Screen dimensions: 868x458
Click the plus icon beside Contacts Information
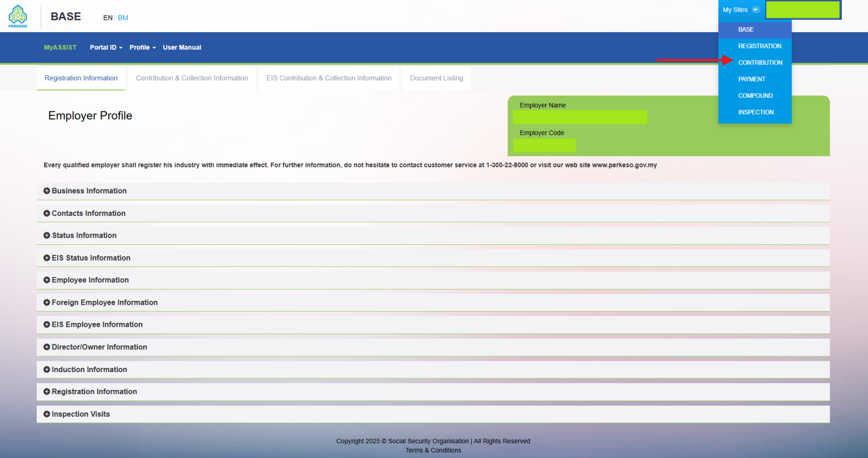[46, 213]
